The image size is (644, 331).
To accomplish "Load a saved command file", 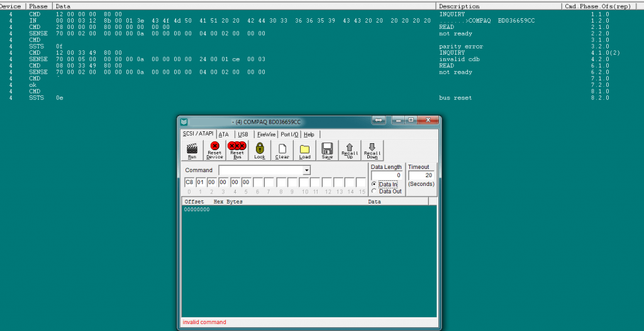I will (x=305, y=151).
